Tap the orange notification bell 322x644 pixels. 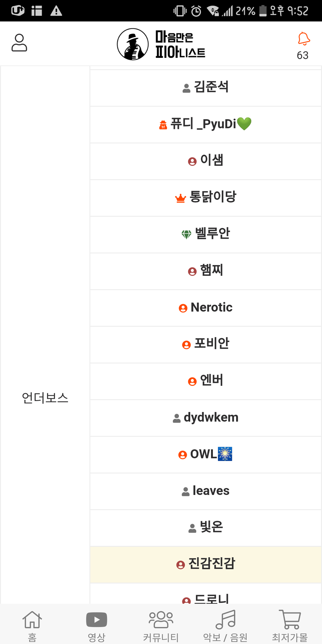click(x=304, y=39)
